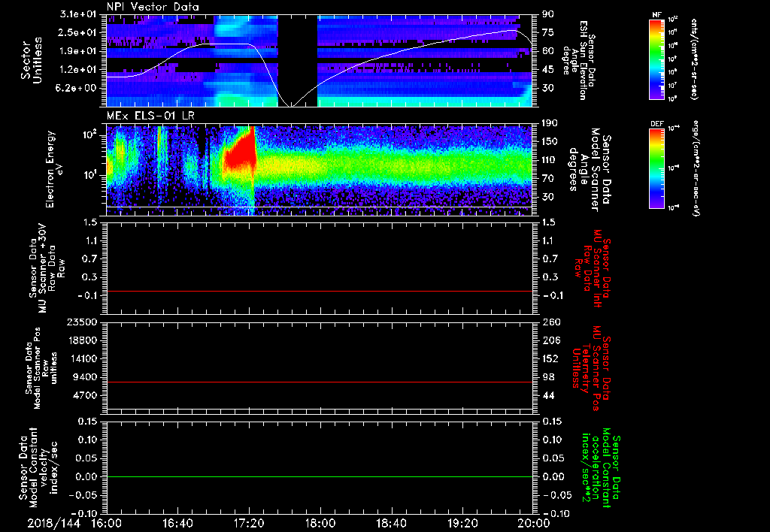Click the "Electron Energy eV" axis title
Image resolution: width=770 pixels, height=532 pixels.
tap(56, 169)
